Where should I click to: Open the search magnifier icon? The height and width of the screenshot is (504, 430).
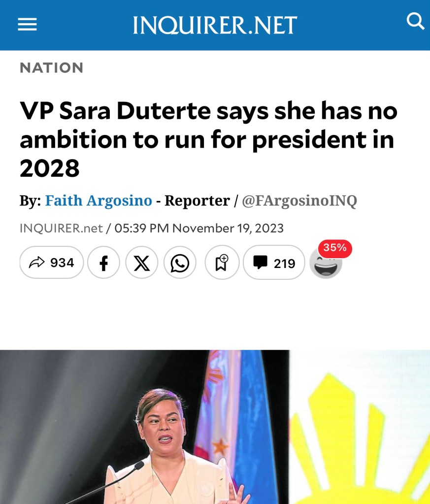pyautogui.click(x=415, y=21)
